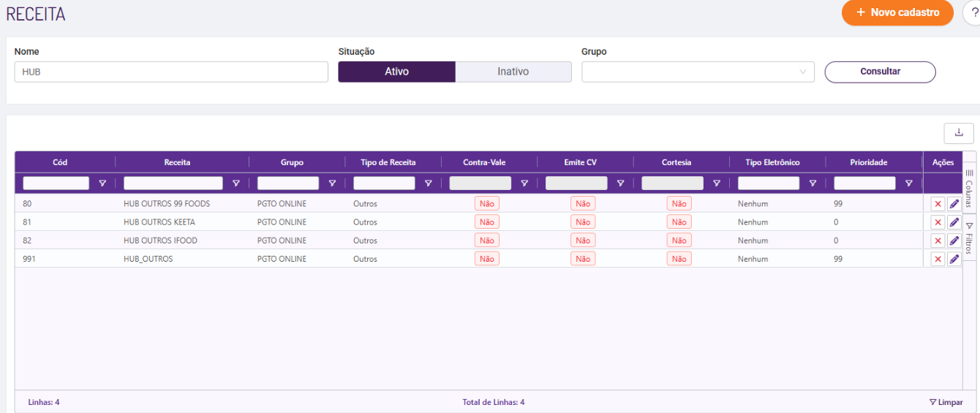
Task: Click the Novo cadastro button
Action: [x=897, y=12]
